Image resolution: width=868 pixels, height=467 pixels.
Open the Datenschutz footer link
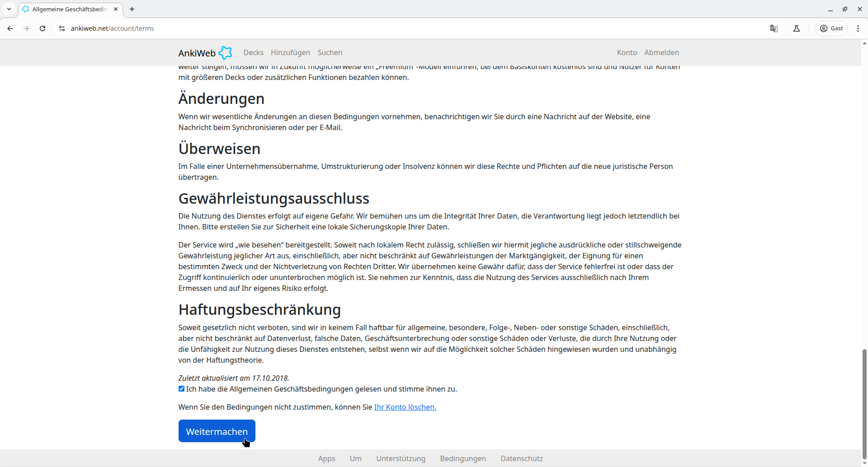[521, 458]
